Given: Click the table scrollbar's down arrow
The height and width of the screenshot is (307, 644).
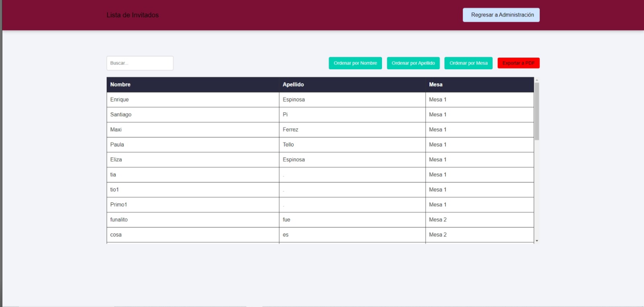Looking at the screenshot, I should point(537,241).
